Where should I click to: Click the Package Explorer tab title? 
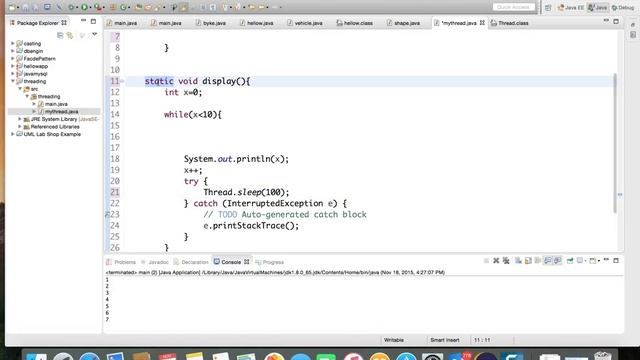[x=38, y=23]
